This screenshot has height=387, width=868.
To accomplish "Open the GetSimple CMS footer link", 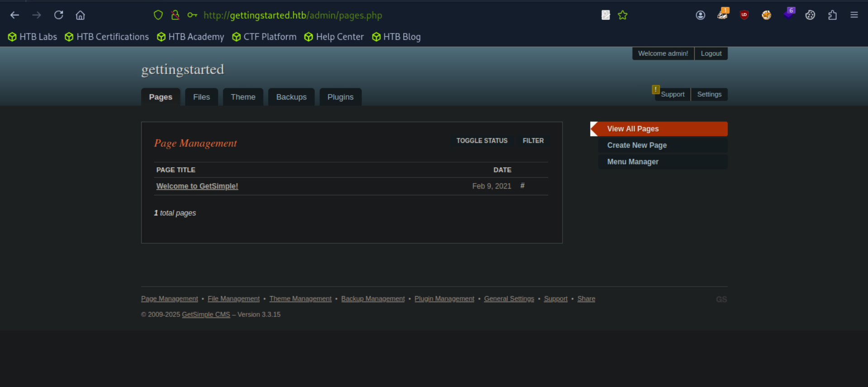I will [x=206, y=315].
